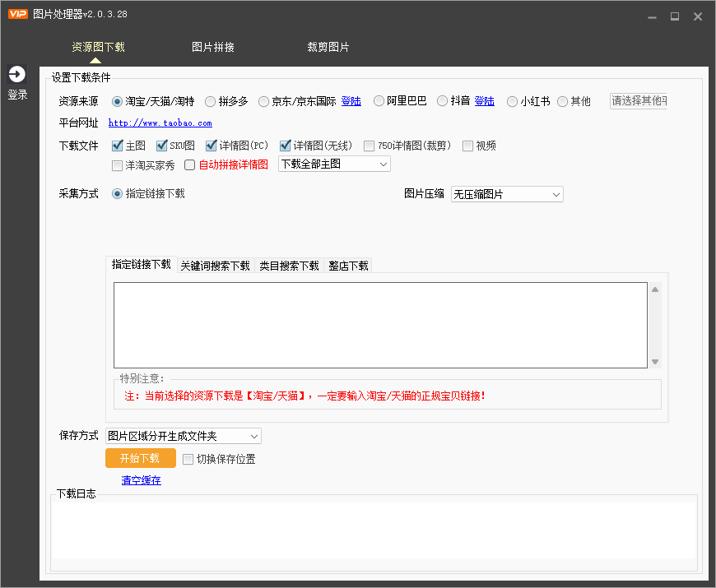Open the taobao.com platform URL link

click(160, 123)
